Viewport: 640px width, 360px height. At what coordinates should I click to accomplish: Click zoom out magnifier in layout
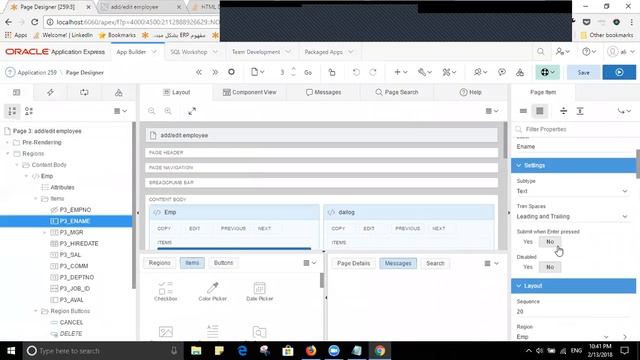pos(151,111)
